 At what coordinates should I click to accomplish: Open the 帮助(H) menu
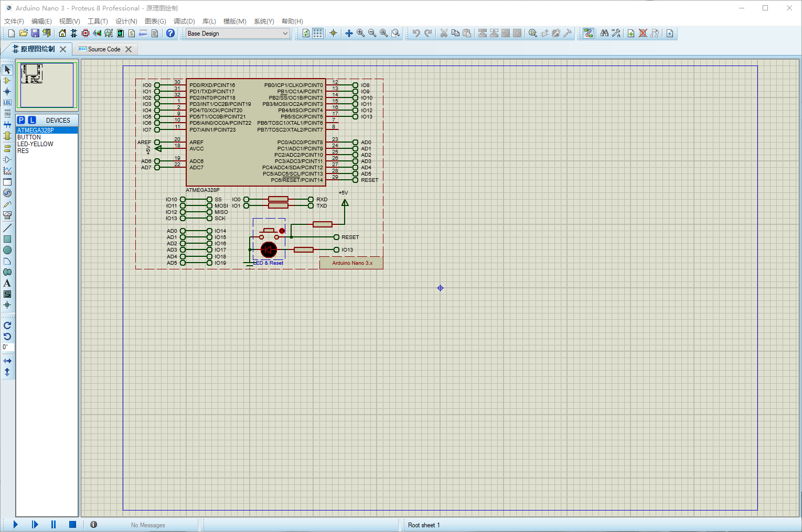click(x=292, y=21)
